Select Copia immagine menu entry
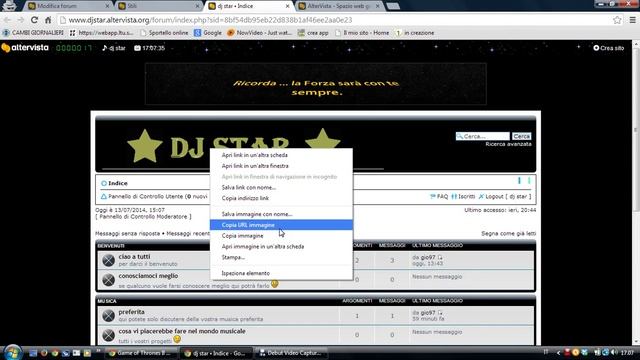 coord(281,236)
